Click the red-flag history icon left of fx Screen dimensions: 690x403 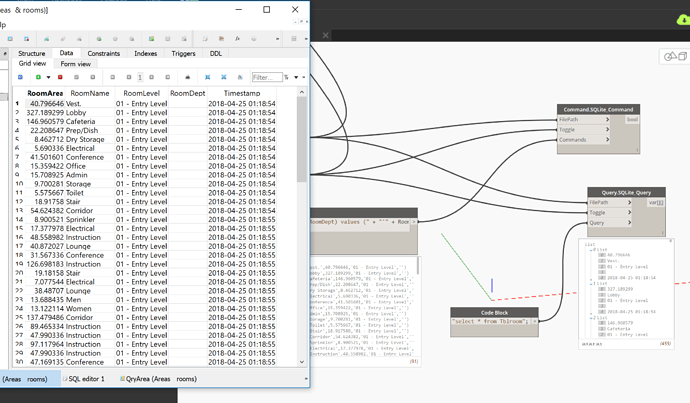coord(221,39)
